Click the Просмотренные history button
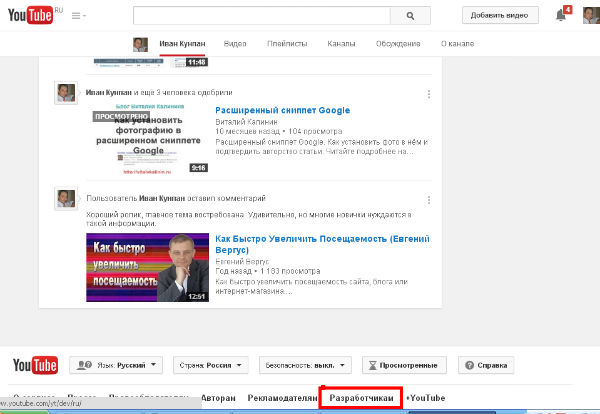600x414 pixels. tap(404, 365)
